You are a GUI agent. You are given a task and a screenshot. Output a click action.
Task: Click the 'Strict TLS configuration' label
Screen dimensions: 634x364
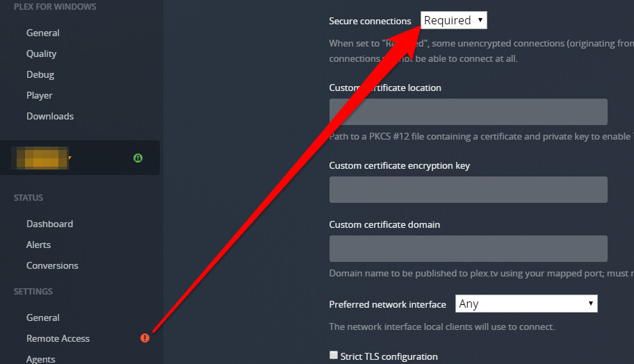(389, 356)
